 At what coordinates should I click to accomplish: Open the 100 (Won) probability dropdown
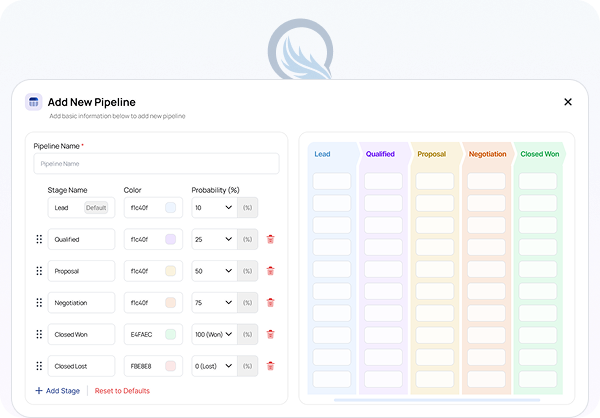point(213,335)
